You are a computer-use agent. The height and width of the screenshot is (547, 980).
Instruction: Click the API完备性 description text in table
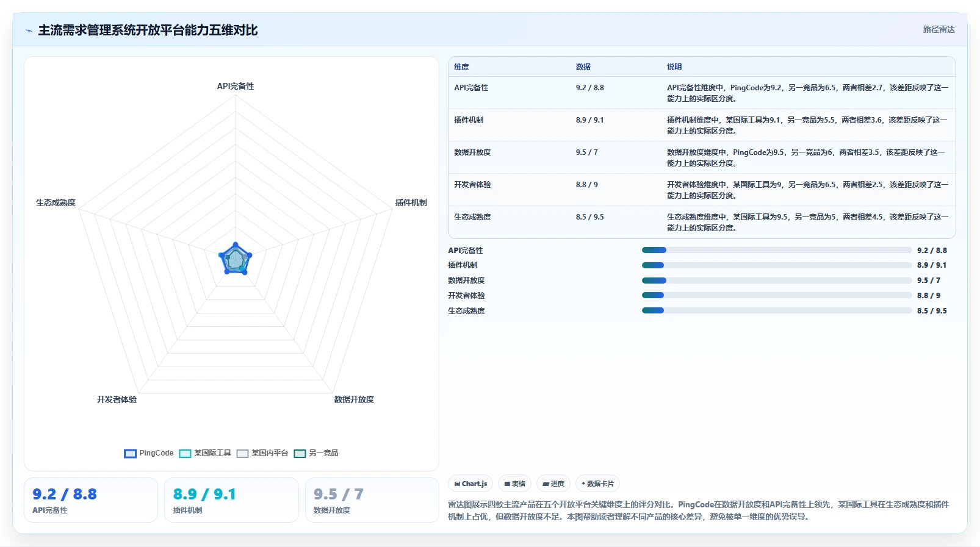click(x=807, y=93)
